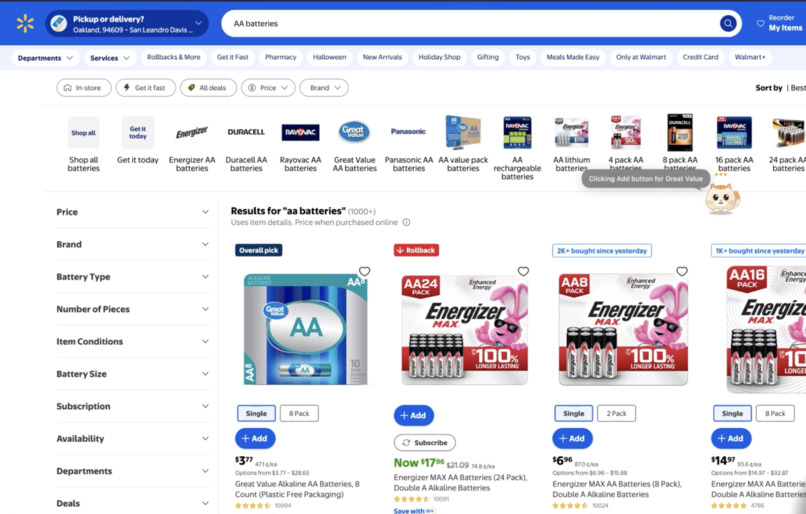
Task: Expand the Battery Size filter
Action: [x=133, y=374]
